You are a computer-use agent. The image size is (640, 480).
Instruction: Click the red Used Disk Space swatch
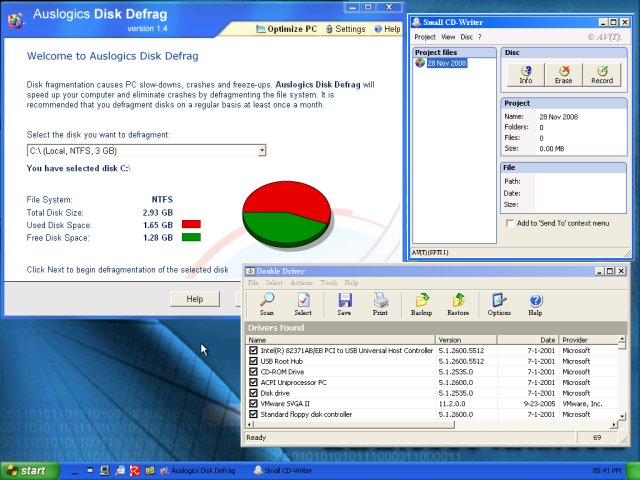pyautogui.click(x=191, y=224)
